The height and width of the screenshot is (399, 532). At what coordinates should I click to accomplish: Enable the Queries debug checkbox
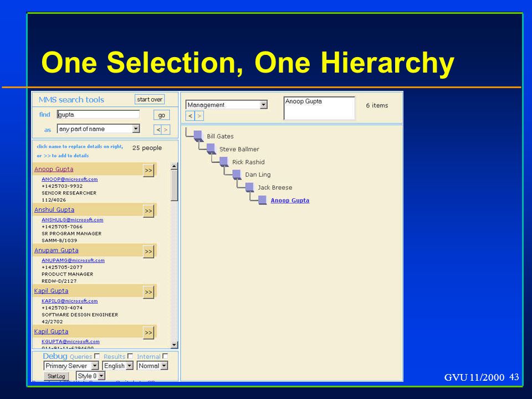pos(97,356)
